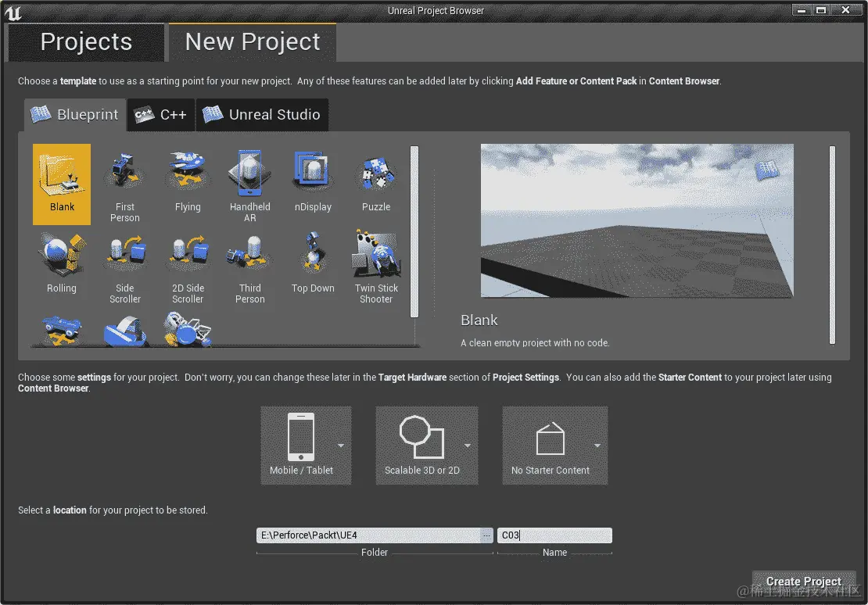The width and height of the screenshot is (868, 605).
Task: Choose the First Person template
Action: point(124,184)
